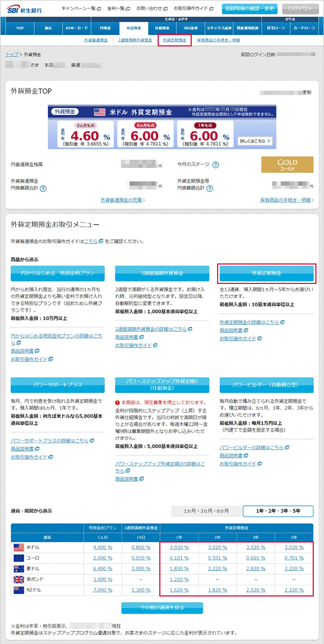This screenshot has height=644, width=324.
Task: Click the New Zealand flag in NZドル row
Action: coord(19,590)
